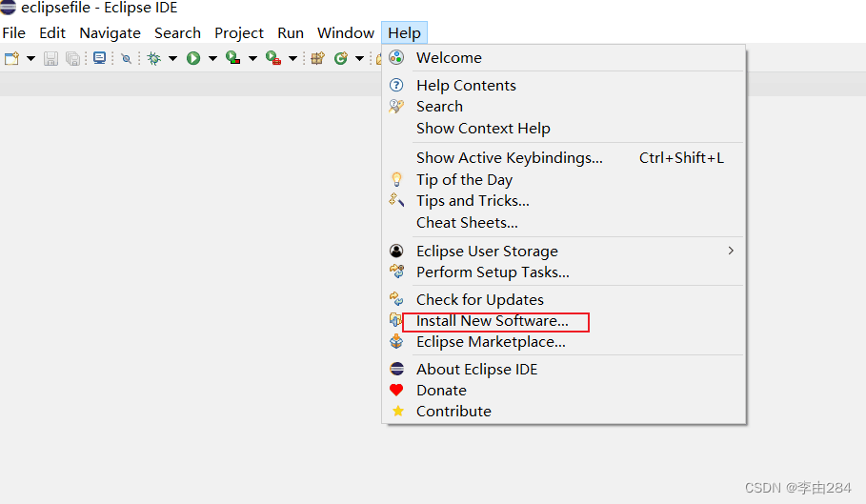Click the Save All toolbar icon

(x=73, y=58)
